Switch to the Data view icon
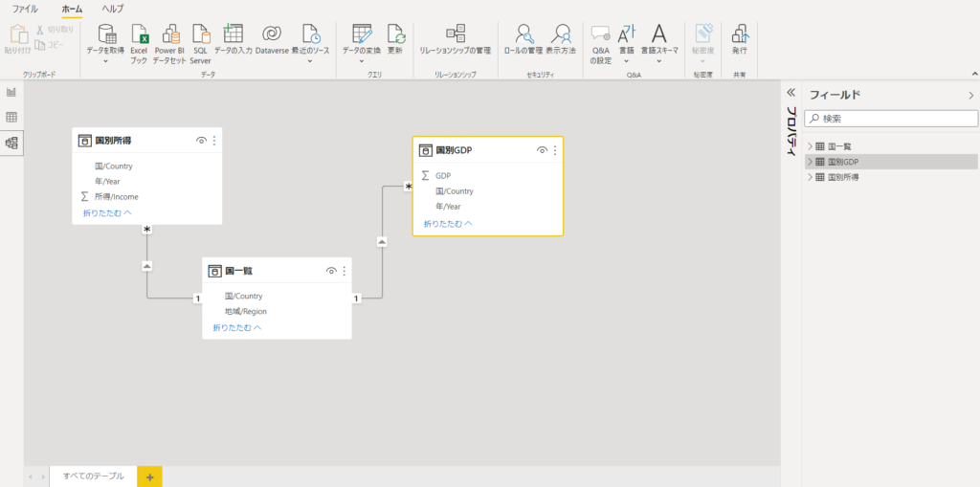 pos(11,118)
